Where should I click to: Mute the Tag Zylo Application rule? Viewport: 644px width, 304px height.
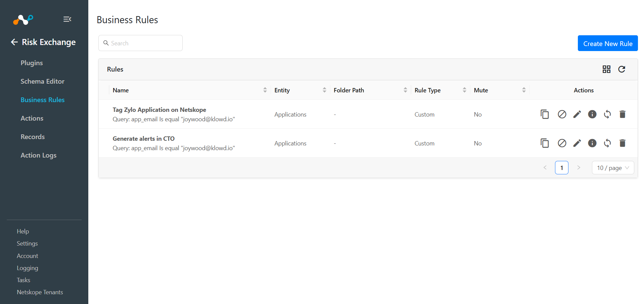562,114
